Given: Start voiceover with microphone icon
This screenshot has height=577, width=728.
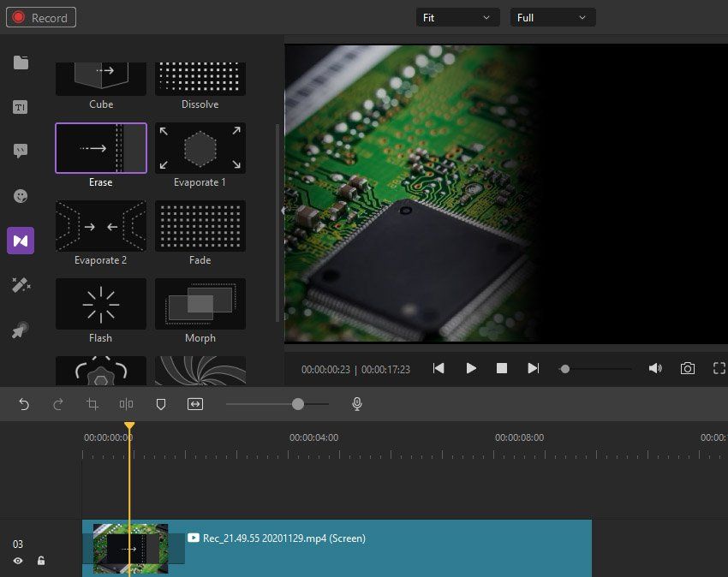Looking at the screenshot, I should 357,404.
